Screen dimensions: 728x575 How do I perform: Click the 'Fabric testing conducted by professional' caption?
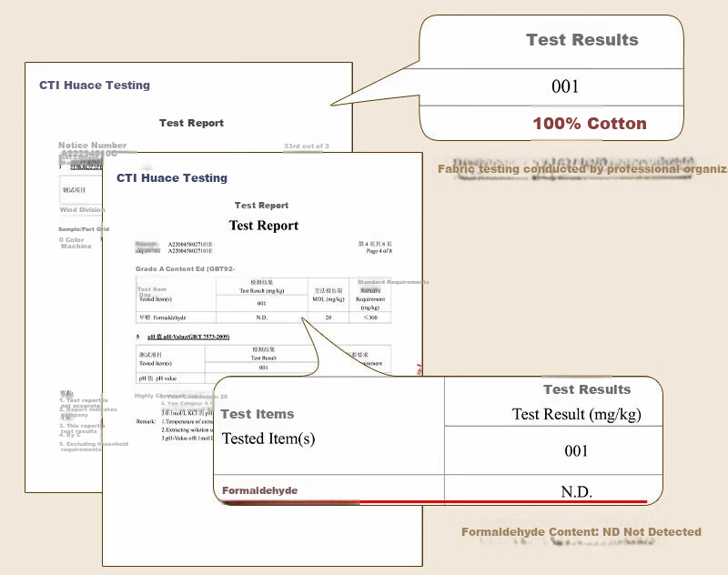582,169
